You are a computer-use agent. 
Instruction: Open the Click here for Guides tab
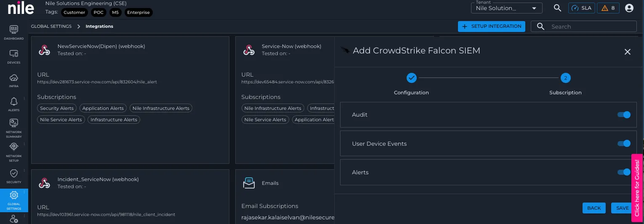(x=637, y=188)
